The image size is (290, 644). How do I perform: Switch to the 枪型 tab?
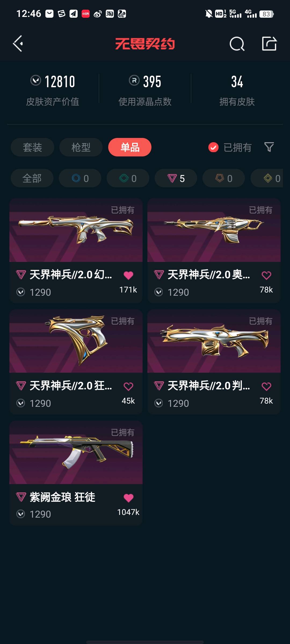click(81, 147)
